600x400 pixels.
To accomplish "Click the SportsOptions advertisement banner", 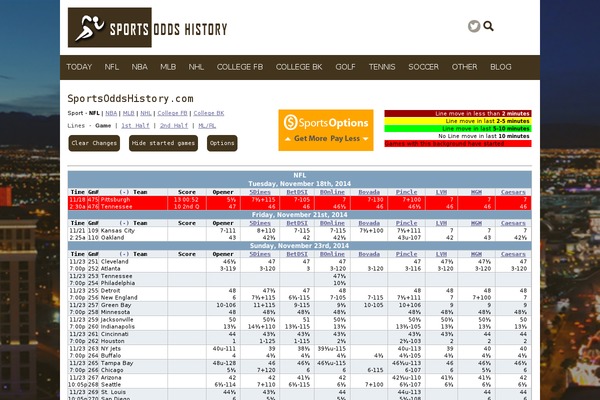I will (x=326, y=130).
